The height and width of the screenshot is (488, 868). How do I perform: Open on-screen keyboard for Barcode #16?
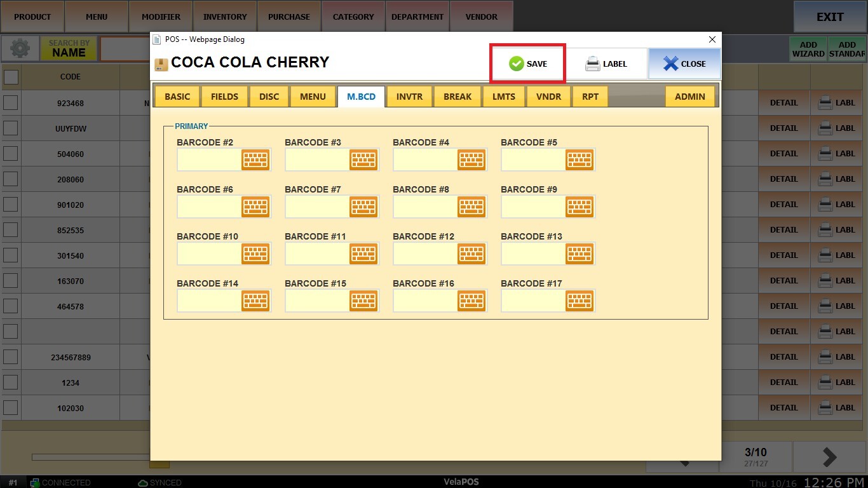coord(471,301)
